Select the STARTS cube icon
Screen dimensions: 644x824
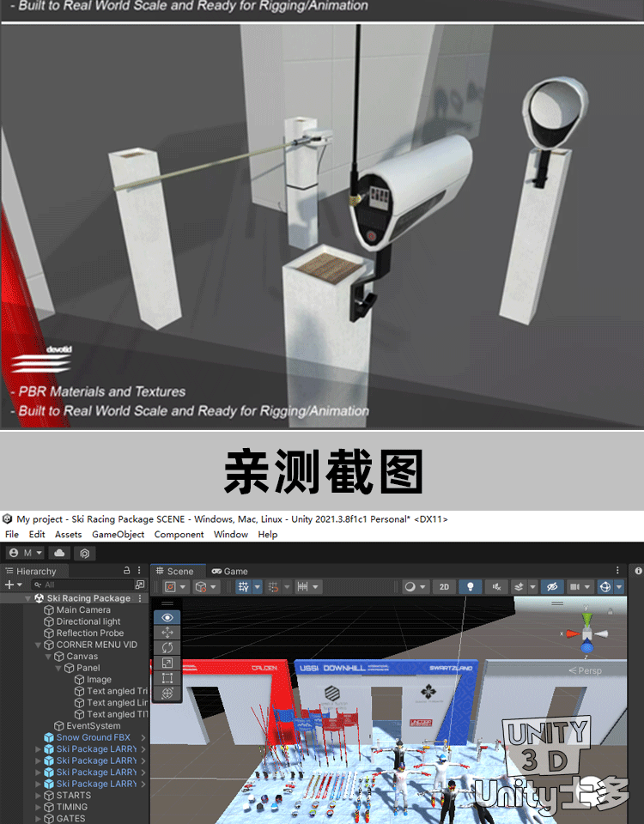[x=49, y=796]
